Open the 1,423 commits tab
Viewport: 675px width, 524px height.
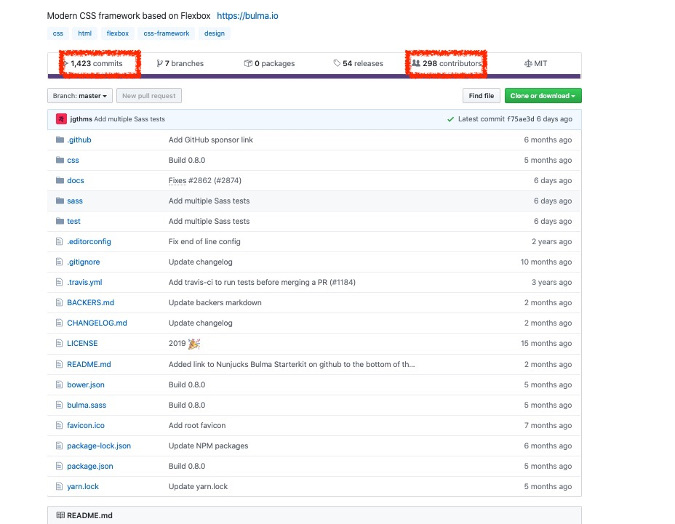(x=96, y=63)
